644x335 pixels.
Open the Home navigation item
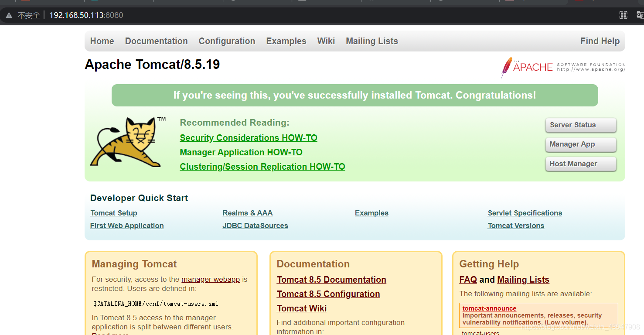click(102, 41)
